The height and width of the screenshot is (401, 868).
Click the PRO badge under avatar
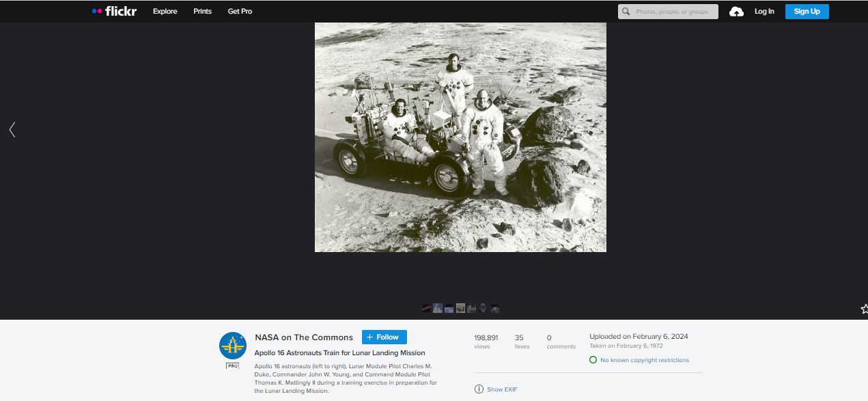coord(232,365)
